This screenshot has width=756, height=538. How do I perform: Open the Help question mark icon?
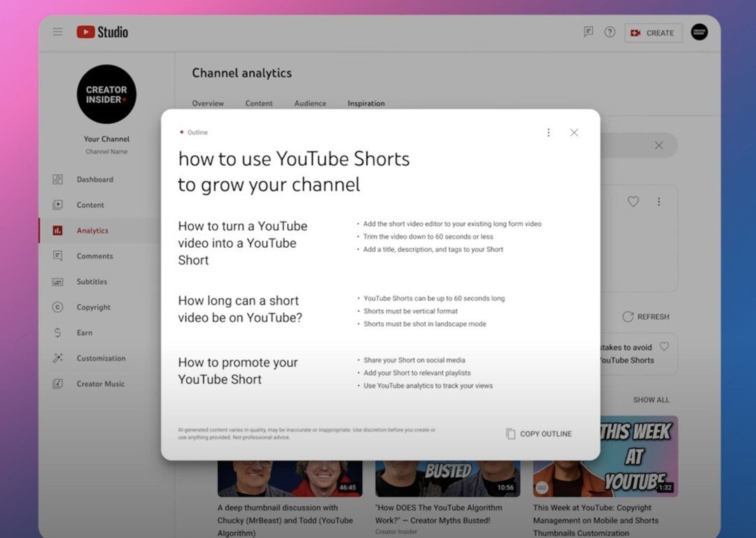click(610, 32)
